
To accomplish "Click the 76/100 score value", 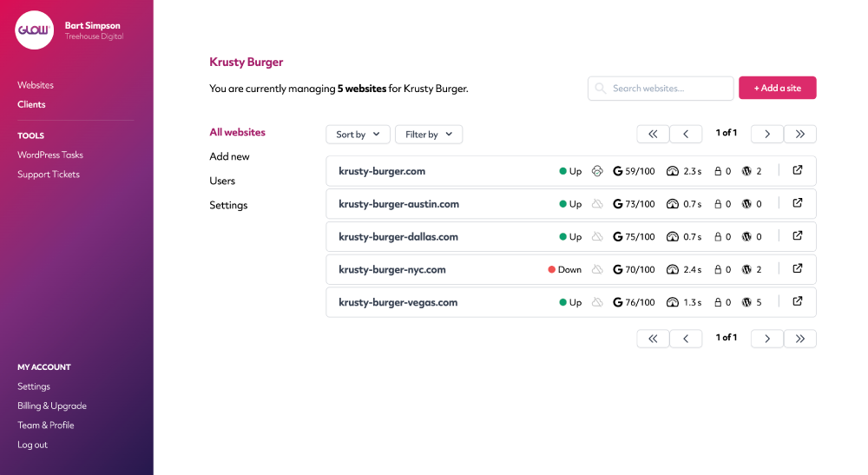I will click(x=640, y=302).
